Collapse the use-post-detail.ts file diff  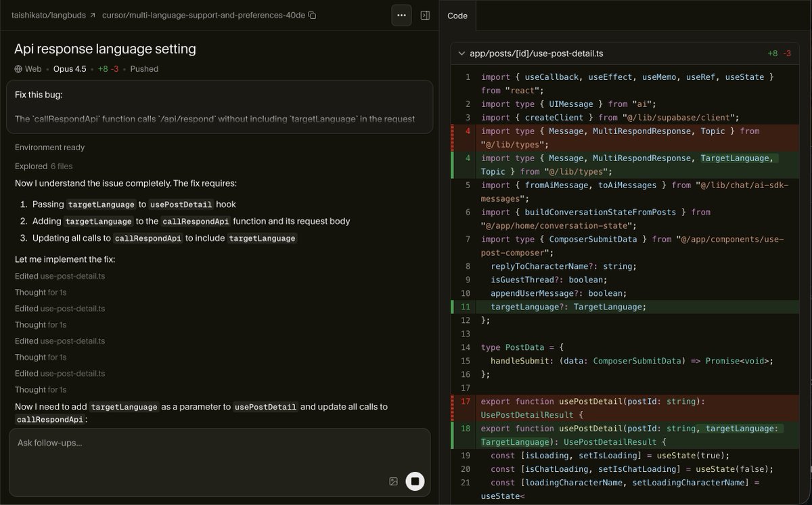coord(461,53)
